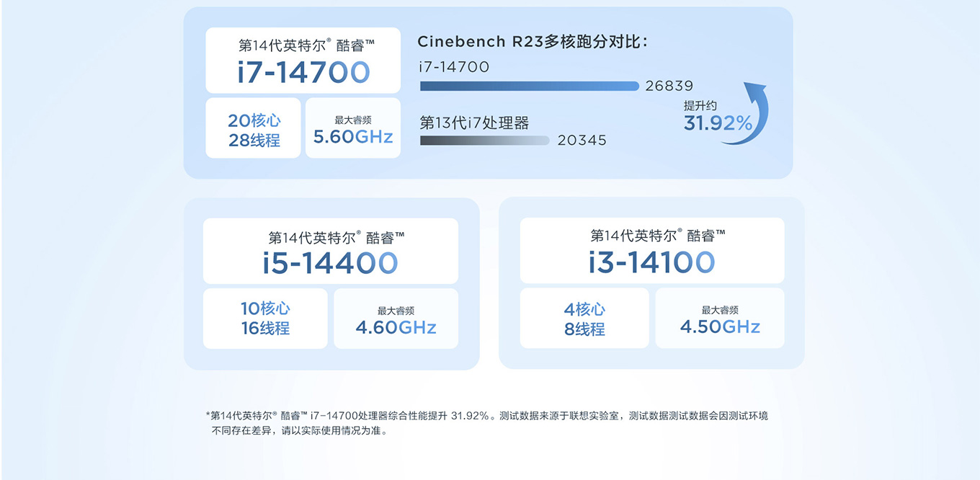Click the 第13代i7处理器 label
This screenshot has height=480, width=980.
coord(474,123)
